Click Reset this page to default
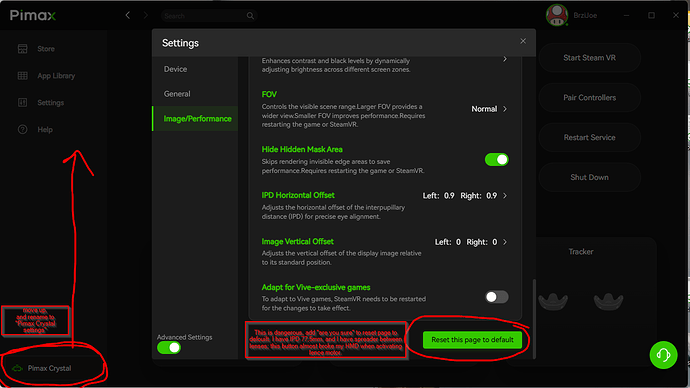690x388 pixels. [x=472, y=340]
